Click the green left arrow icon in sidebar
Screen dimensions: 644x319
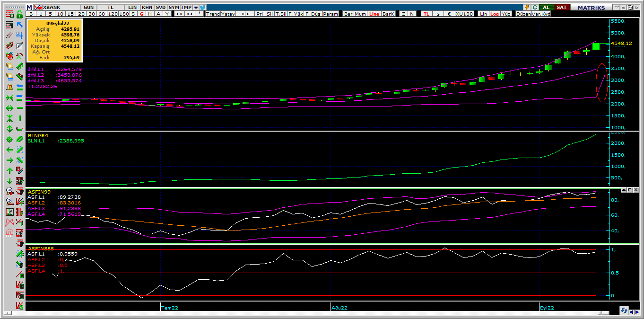9,149
